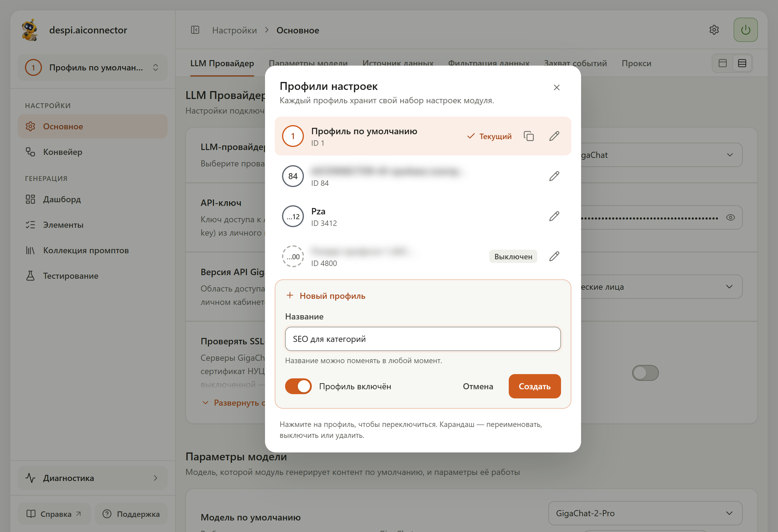Switch to Прокси tab
Screen dimensions: 778x532
(636, 63)
